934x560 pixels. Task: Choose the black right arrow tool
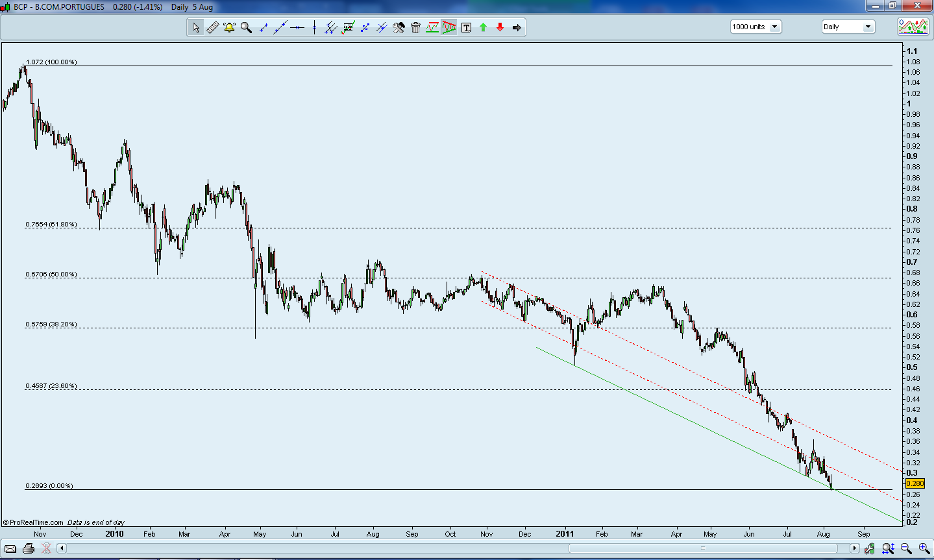[517, 27]
